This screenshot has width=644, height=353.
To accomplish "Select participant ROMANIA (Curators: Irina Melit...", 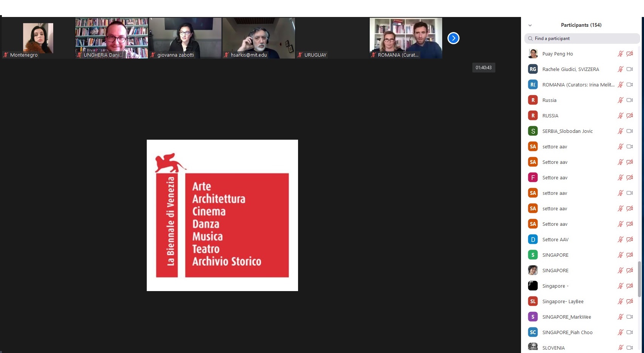I will (x=578, y=85).
